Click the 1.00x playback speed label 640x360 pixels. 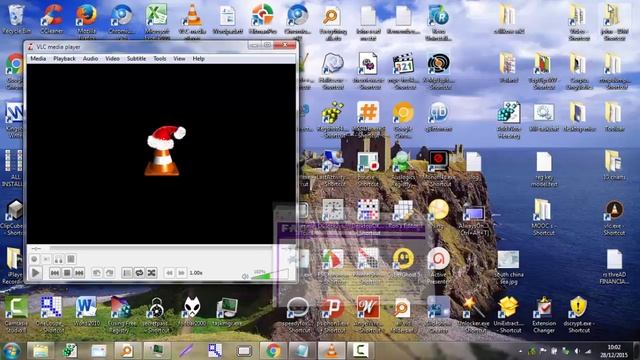(x=196, y=273)
